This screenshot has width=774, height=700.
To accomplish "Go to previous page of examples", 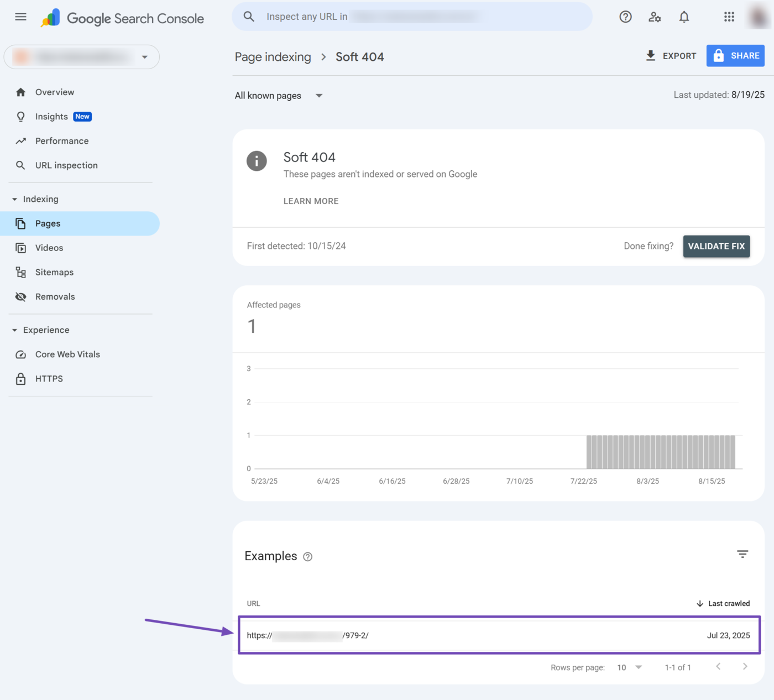I will [x=718, y=667].
